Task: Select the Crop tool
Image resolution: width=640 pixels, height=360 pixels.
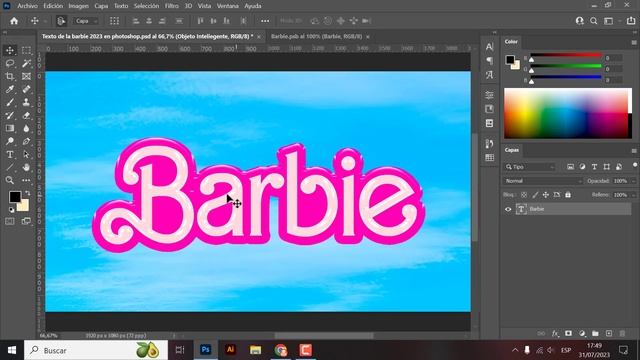Action: (10, 76)
